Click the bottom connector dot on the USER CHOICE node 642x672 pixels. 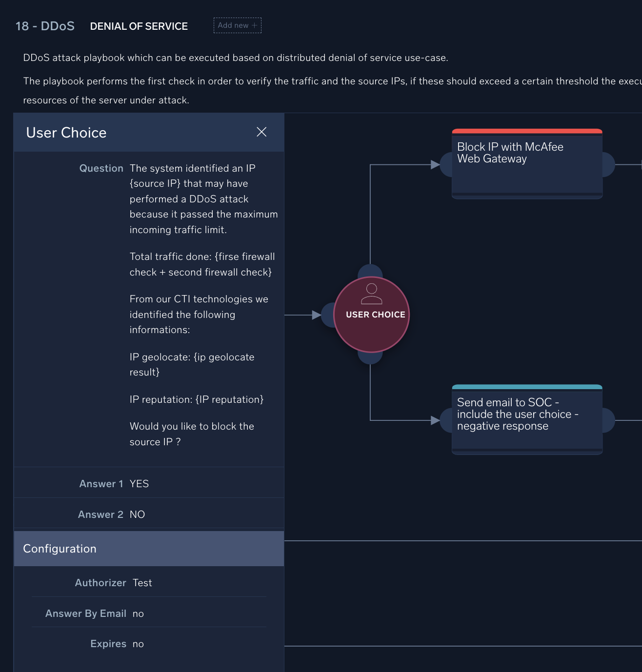click(x=371, y=357)
